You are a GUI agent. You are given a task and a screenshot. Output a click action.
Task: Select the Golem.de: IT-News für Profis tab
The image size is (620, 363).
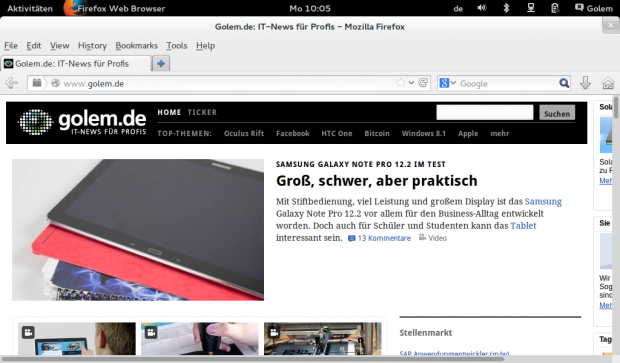click(x=76, y=63)
